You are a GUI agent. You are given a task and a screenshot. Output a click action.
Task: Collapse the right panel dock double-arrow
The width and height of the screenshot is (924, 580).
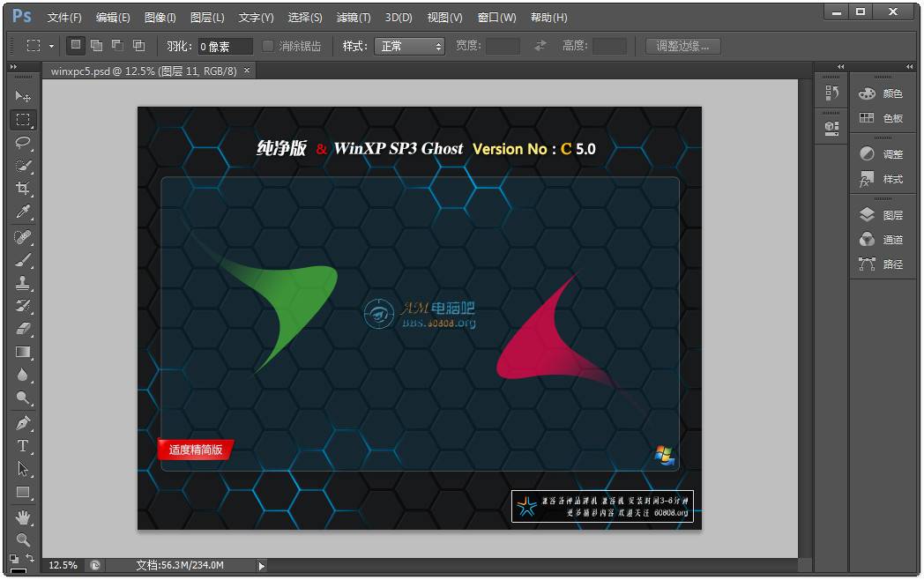pos(910,67)
